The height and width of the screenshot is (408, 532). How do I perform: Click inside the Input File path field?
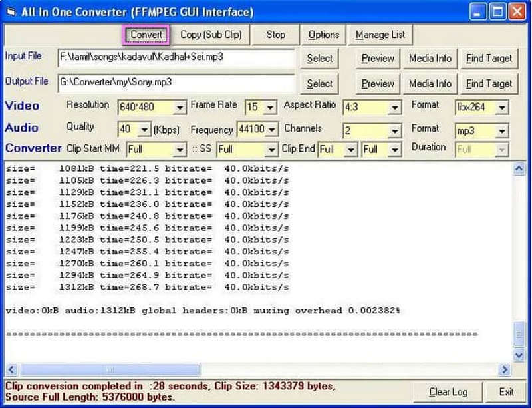(x=166, y=58)
